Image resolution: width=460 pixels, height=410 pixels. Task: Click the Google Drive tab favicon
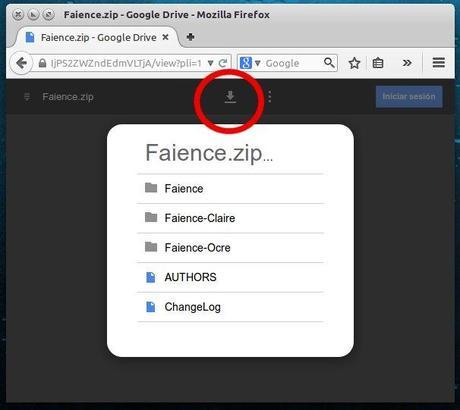(30, 37)
